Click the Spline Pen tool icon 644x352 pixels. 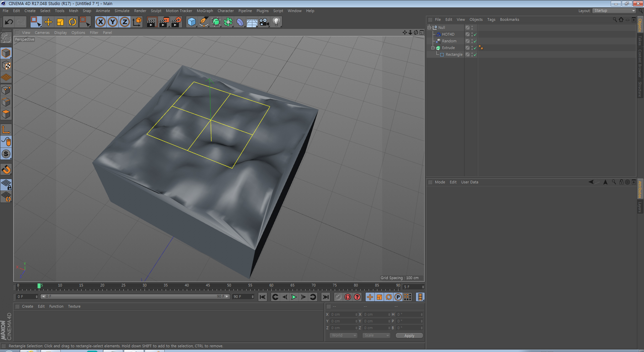[204, 22]
